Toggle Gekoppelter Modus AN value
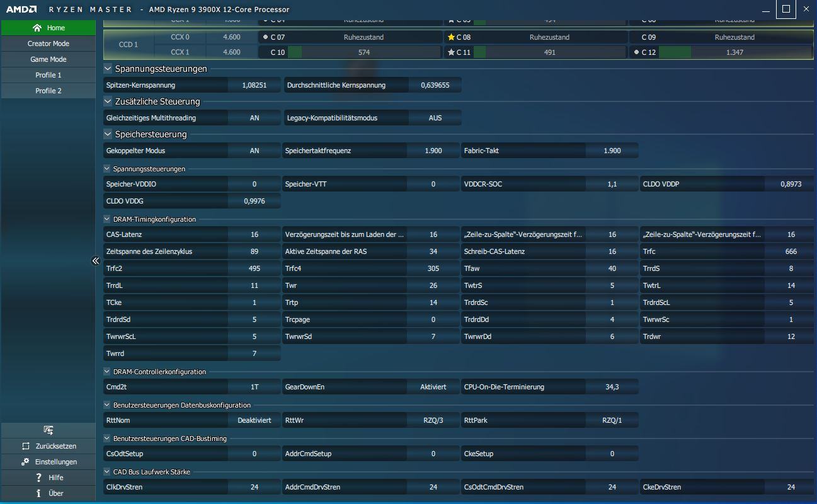Image resolution: width=817 pixels, height=504 pixels. [x=254, y=151]
